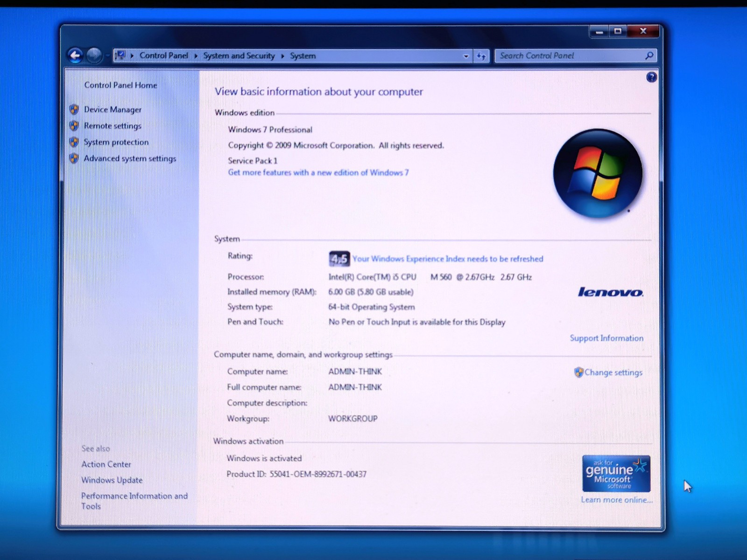Close the System window
This screenshot has width=747, height=560.
point(643,31)
